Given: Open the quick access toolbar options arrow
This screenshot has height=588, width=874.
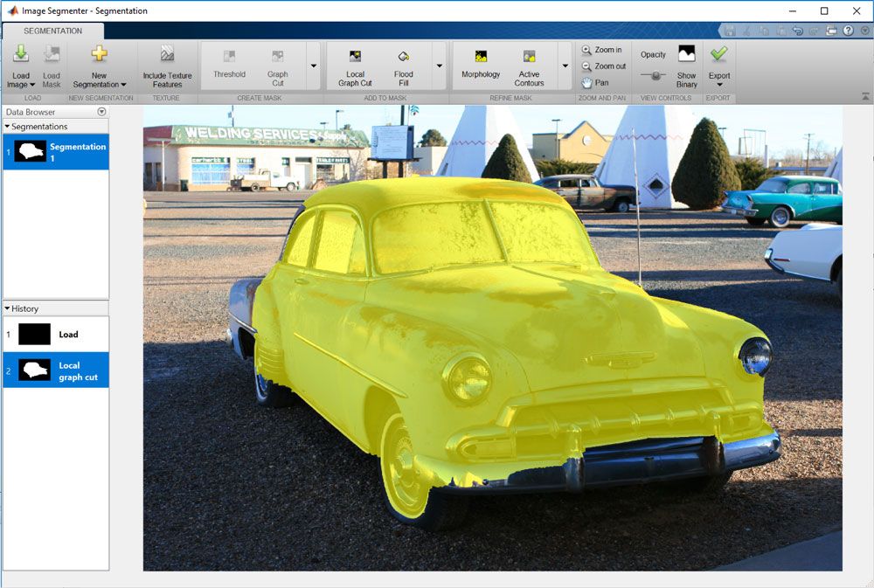Looking at the screenshot, I should [x=864, y=31].
